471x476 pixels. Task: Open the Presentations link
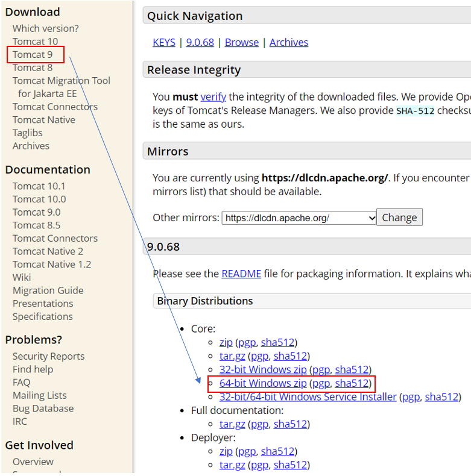(43, 304)
